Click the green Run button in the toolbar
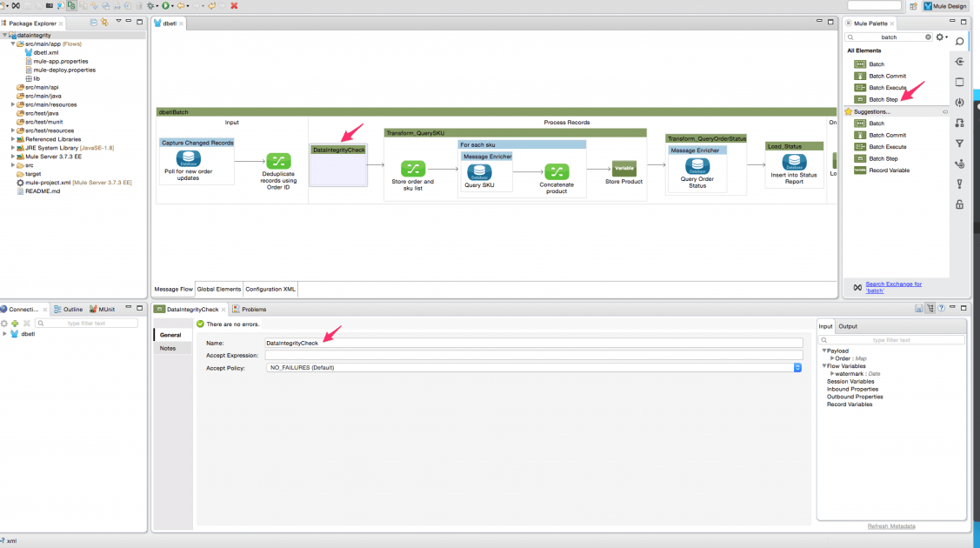 coord(164,5)
